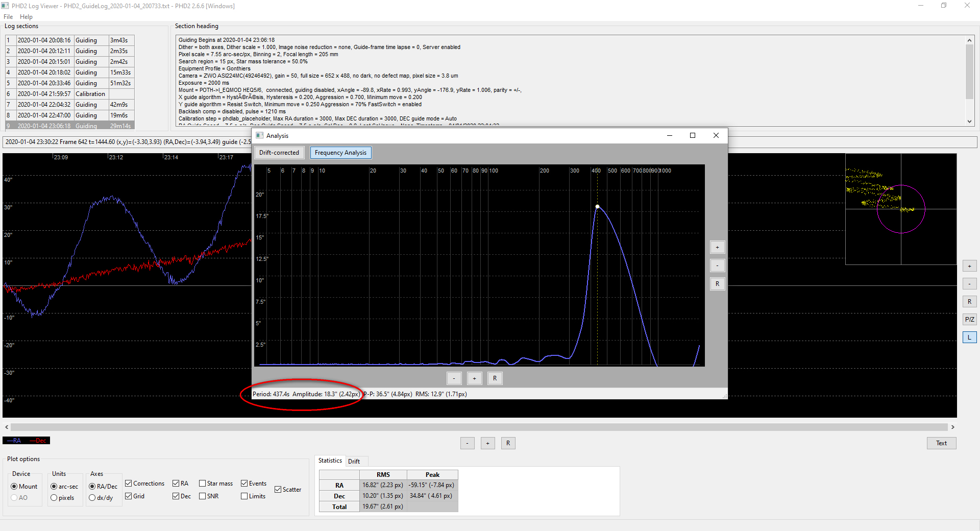This screenshot has height=531, width=980.
Task: Click the + button below the main guide graph
Action: (x=487, y=443)
